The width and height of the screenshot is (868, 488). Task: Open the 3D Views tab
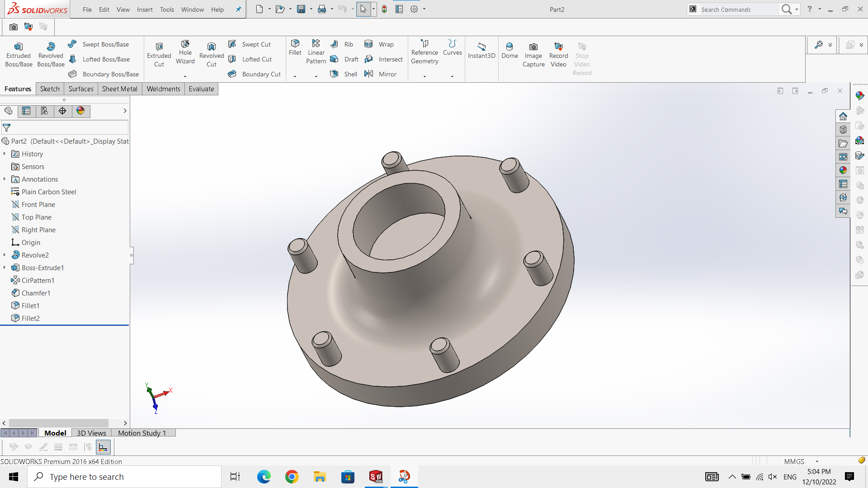pyautogui.click(x=91, y=433)
